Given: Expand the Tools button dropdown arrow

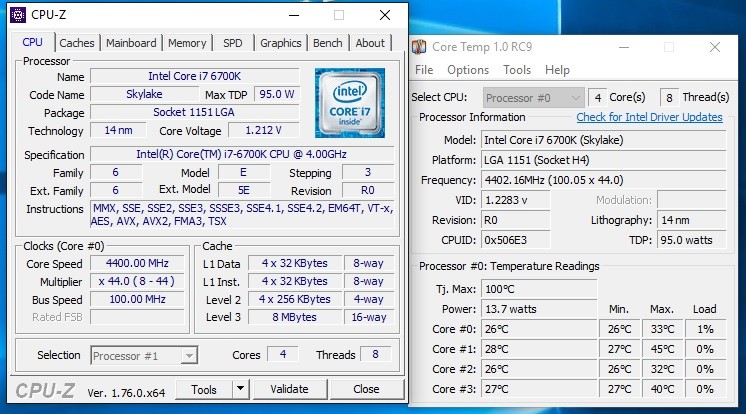Looking at the screenshot, I should pyautogui.click(x=241, y=389).
